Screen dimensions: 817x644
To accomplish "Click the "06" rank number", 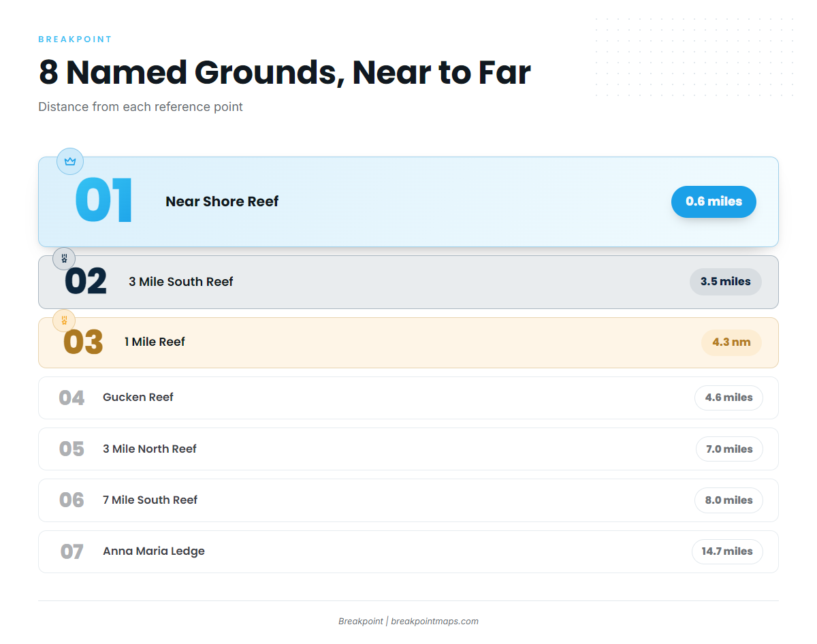I will [x=71, y=500].
